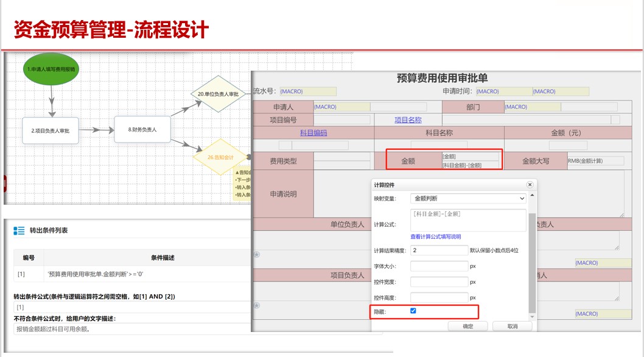Click the 申请说明 text area
The image size is (644, 357).
469,194
